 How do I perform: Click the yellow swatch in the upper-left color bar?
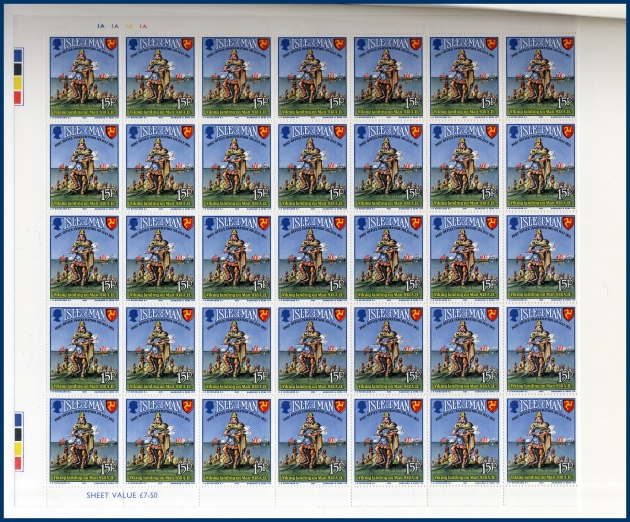(x=16, y=85)
